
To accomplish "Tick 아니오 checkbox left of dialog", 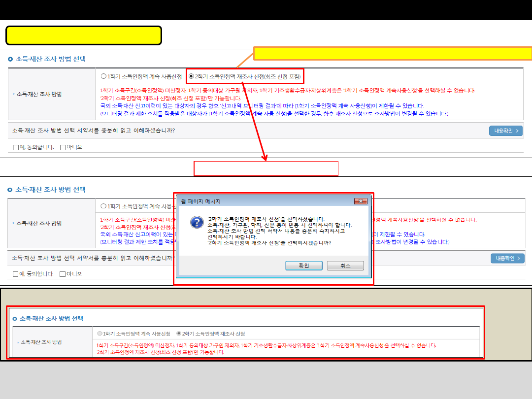I will (63, 274).
